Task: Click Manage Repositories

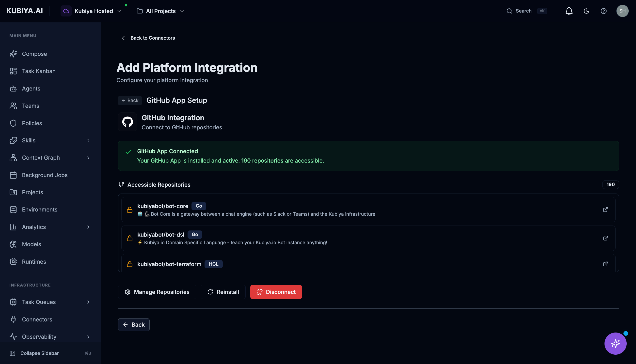Action: tap(157, 292)
